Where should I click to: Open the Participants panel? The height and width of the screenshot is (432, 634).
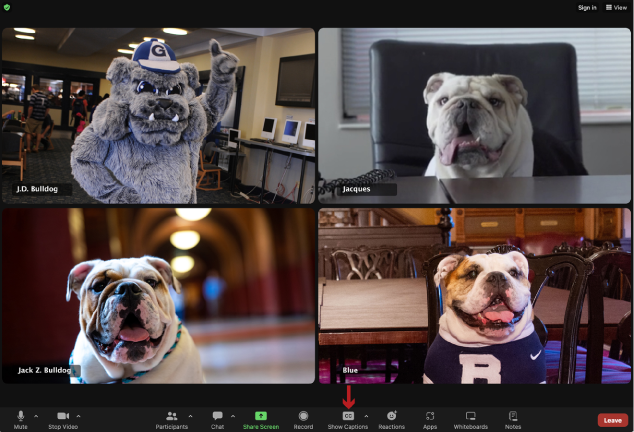(171, 416)
